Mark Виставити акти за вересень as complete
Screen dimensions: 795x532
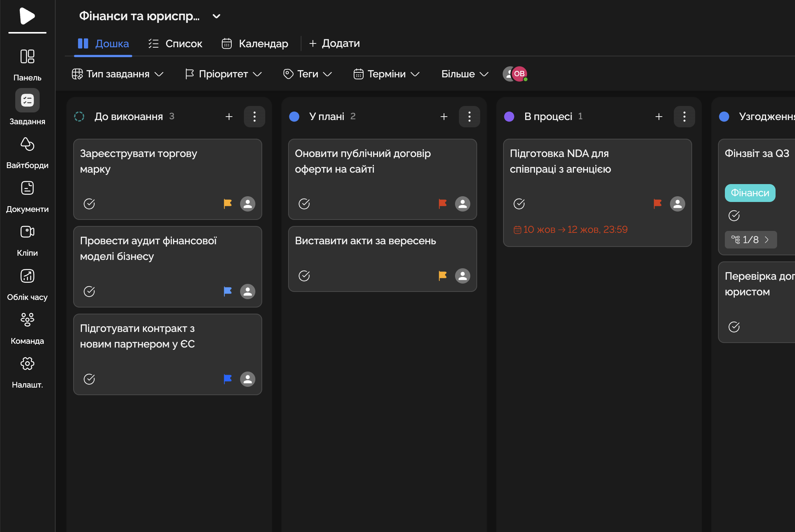tap(304, 276)
